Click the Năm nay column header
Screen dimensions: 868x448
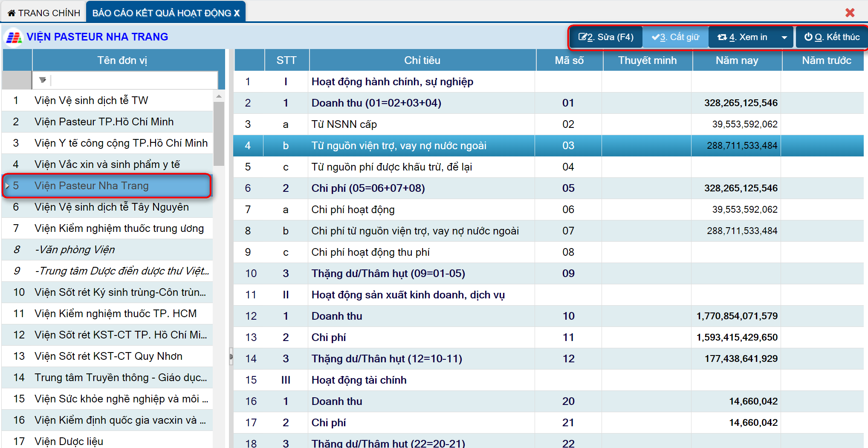click(737, 61)
